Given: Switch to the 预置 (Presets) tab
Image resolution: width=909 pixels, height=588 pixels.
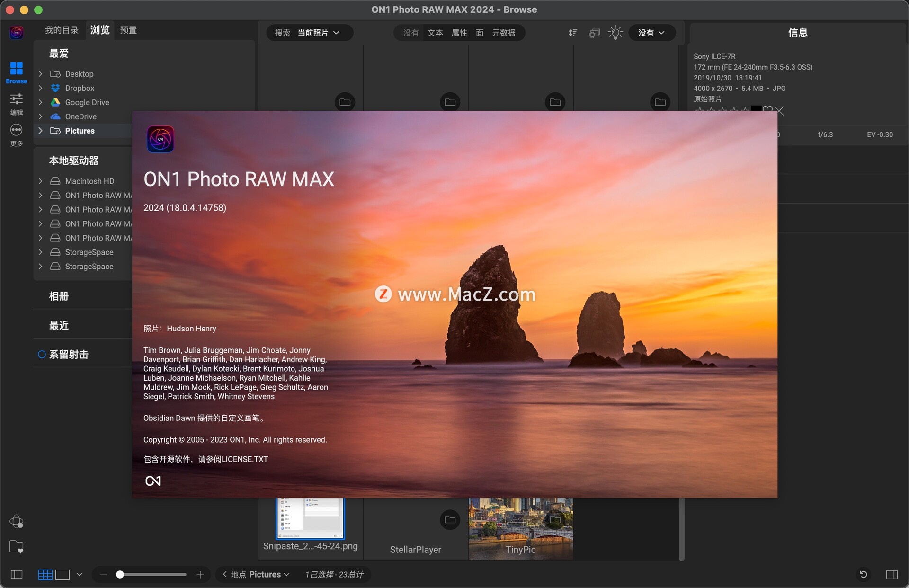Looking at the screenshot, I should click(x=128, y=29).
